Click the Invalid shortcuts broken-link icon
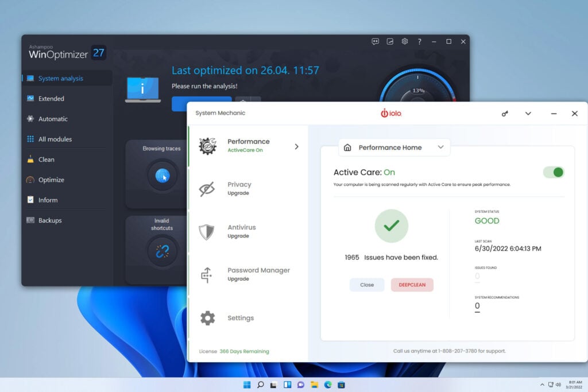Viewport: 588px width, 392px height. [x=164, y=250]
